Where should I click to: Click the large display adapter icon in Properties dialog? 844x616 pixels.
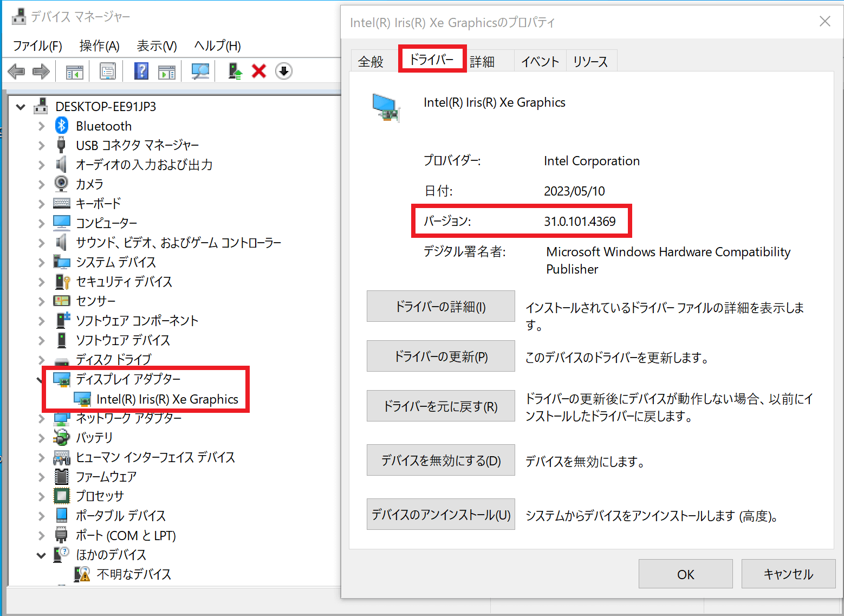386,108
